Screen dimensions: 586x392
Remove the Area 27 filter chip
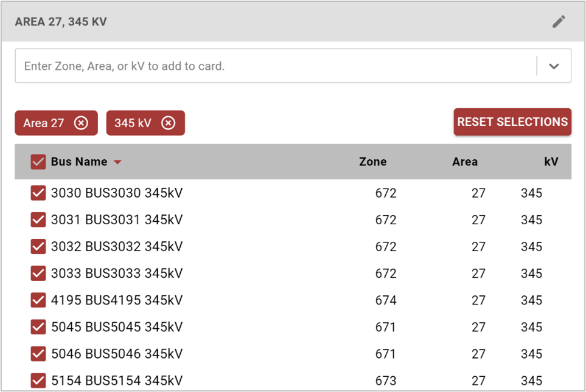coord(81,123)
